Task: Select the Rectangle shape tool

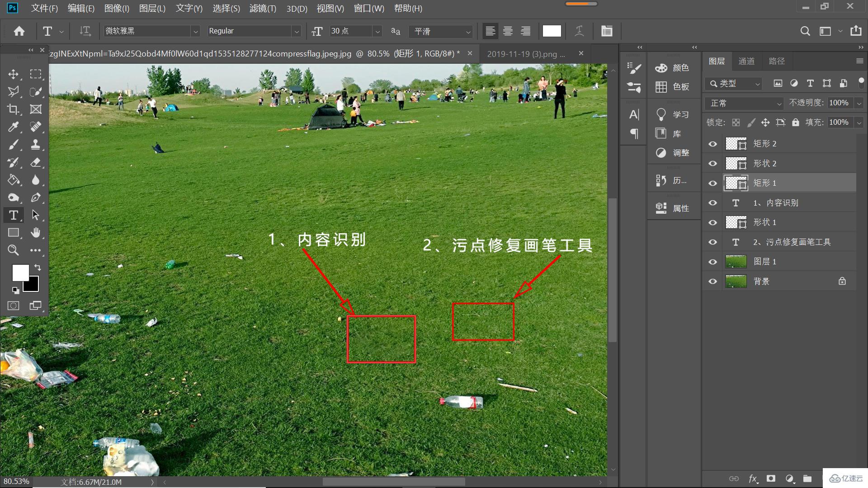Action: point(14,233)
